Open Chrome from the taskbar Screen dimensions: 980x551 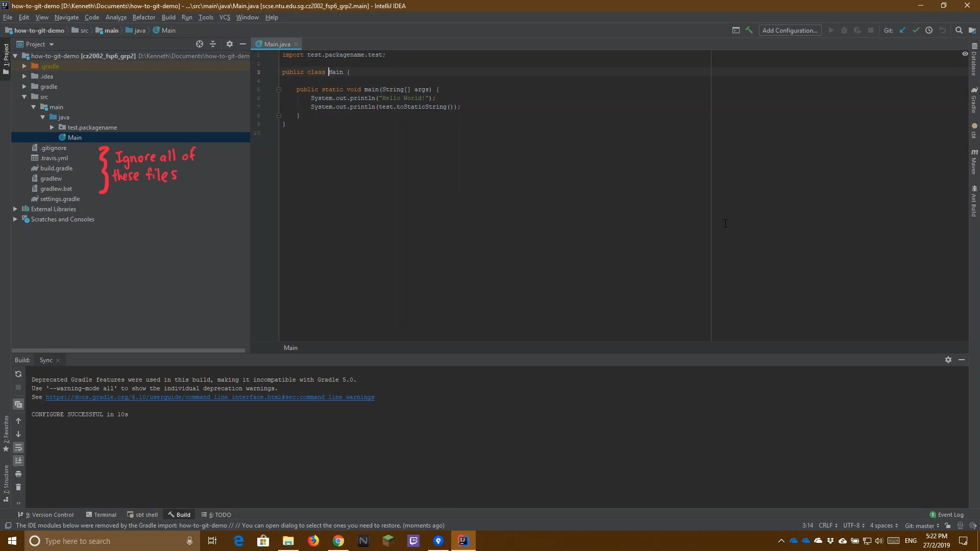point(338,541)
